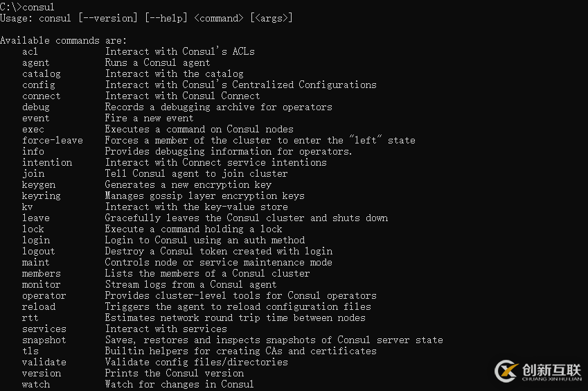Click the 'force-leave' command name

(53, 140)
